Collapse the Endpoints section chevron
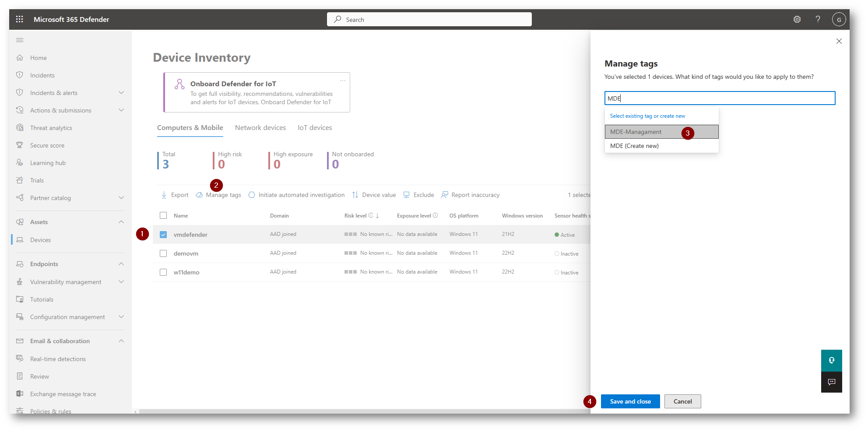The width and height of the screenshot is (868, 432). click(121, 264)
